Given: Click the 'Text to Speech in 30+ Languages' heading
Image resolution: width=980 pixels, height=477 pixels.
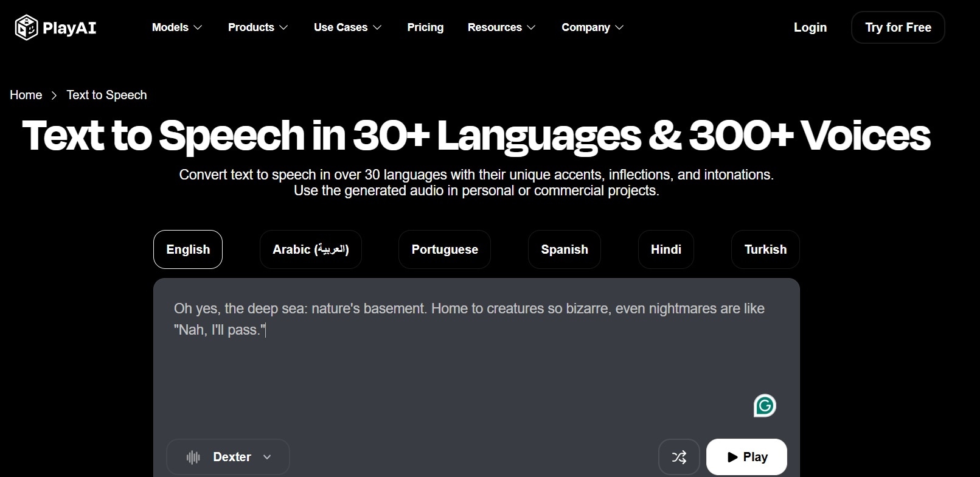Looking at the screenshot, I should pos(476,135).
